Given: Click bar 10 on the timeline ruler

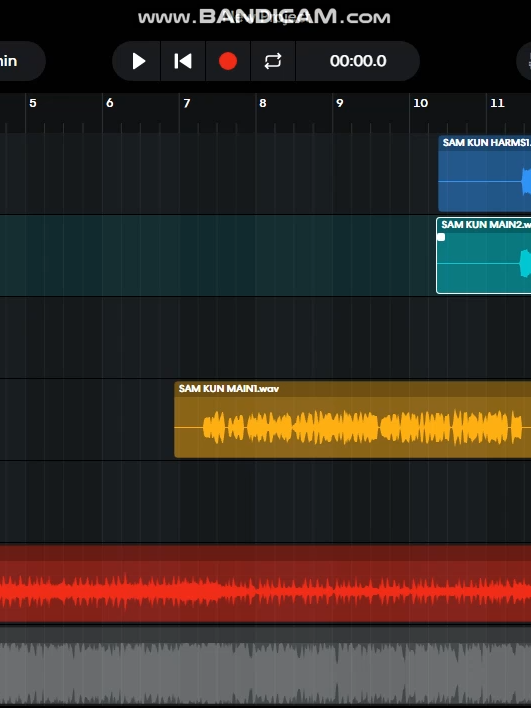Looking at the screenshot, I should pos(420,103).
